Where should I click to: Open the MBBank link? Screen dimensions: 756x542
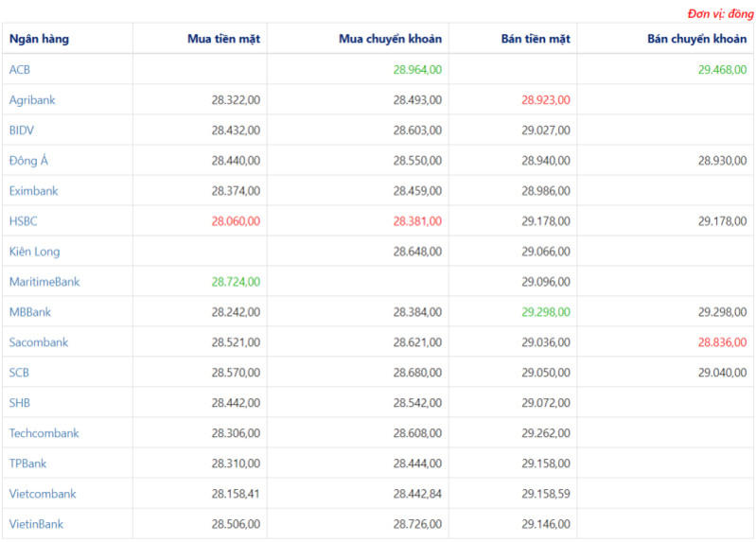(30, 312)
